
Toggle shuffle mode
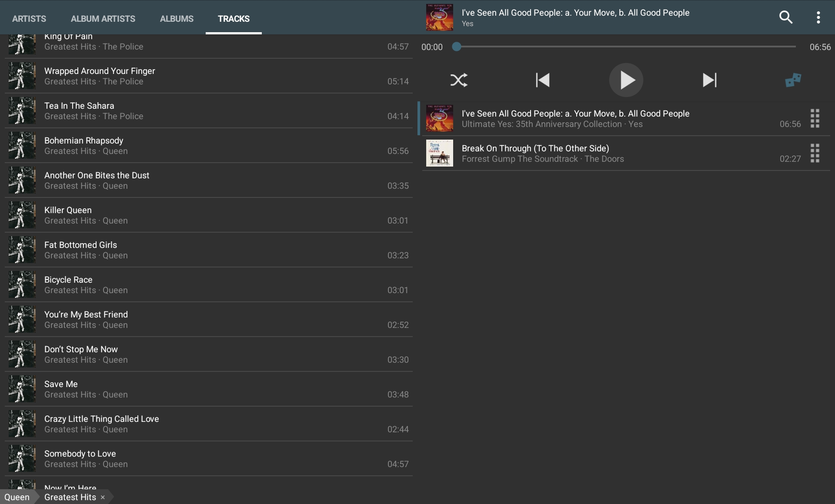click(459, 80)
